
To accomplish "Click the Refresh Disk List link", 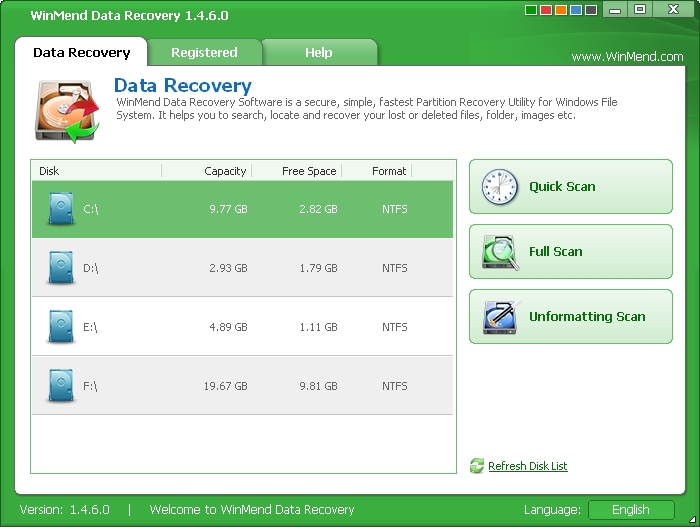I will 528,466.
